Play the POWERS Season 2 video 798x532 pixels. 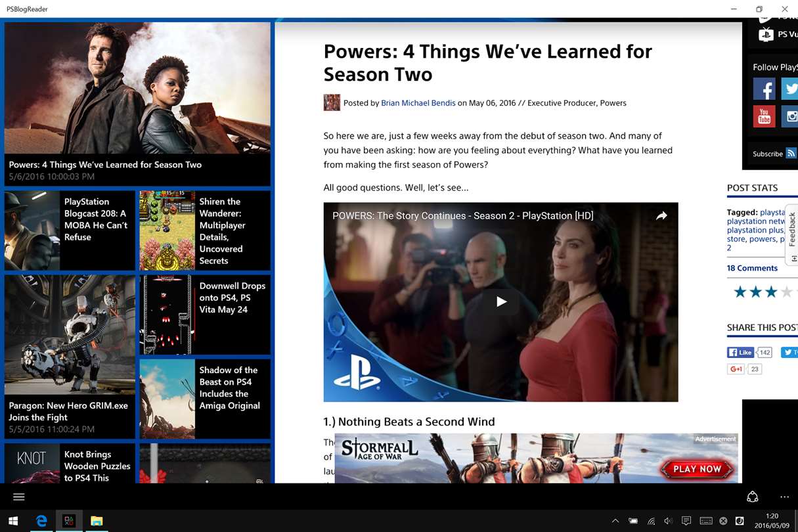coord(501,301)
